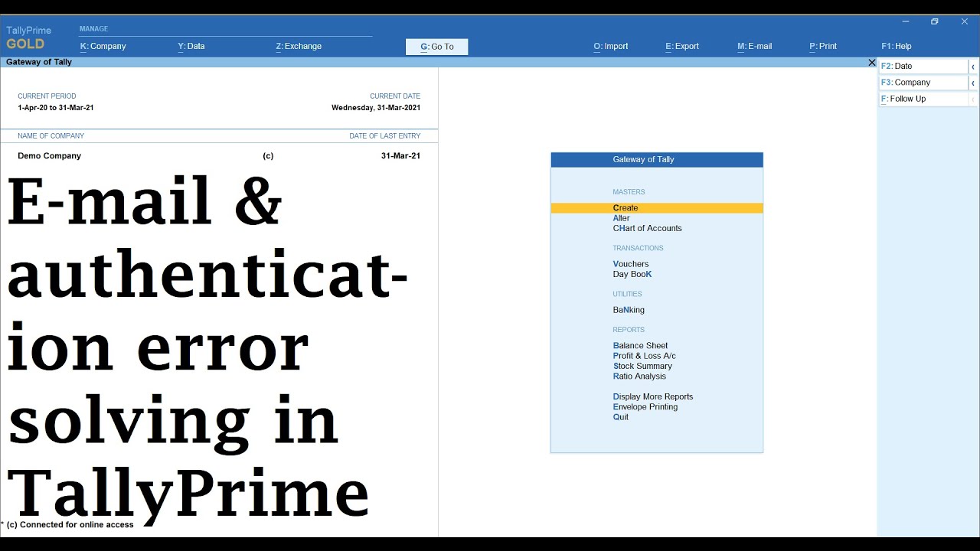Image resolution: width=980 pixels, height=551 pixels.
Task: Open the Z: Exchange menu
Action: coord(299,46)
